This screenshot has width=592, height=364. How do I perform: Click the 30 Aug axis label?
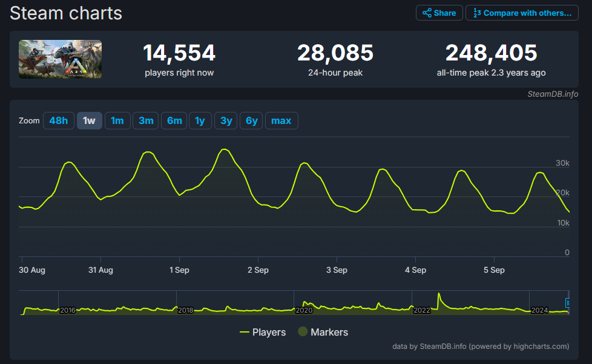point(32,270)
